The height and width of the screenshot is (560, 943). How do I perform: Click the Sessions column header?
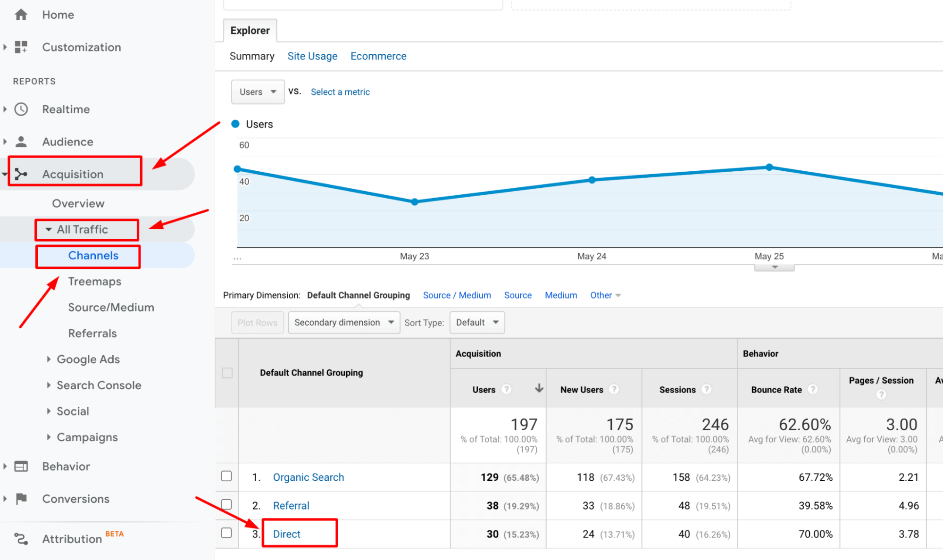pos(677,389)
